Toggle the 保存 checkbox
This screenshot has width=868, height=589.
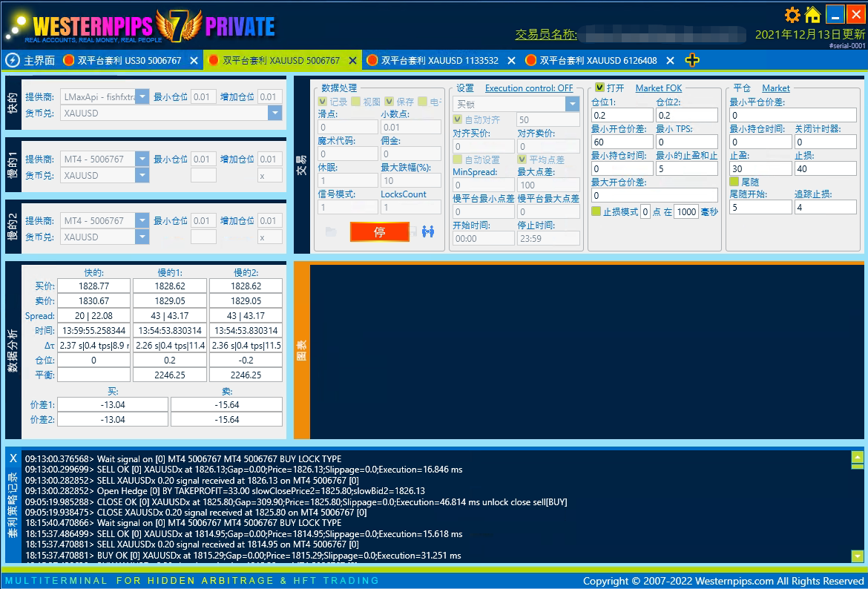389,102
